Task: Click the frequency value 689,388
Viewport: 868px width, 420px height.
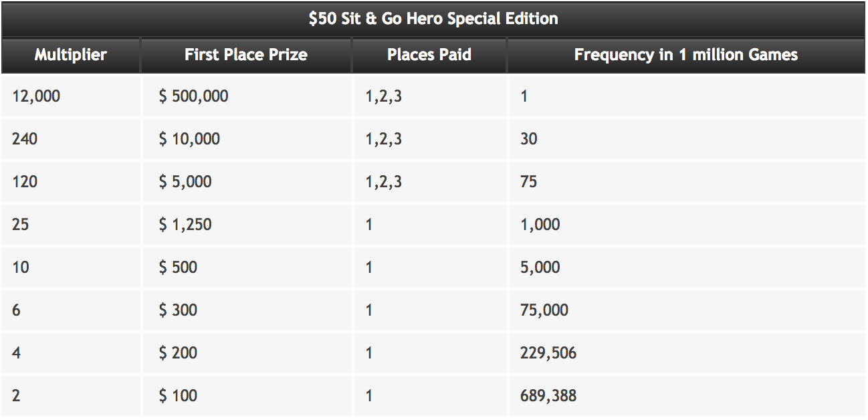Action: click(687, 396)
